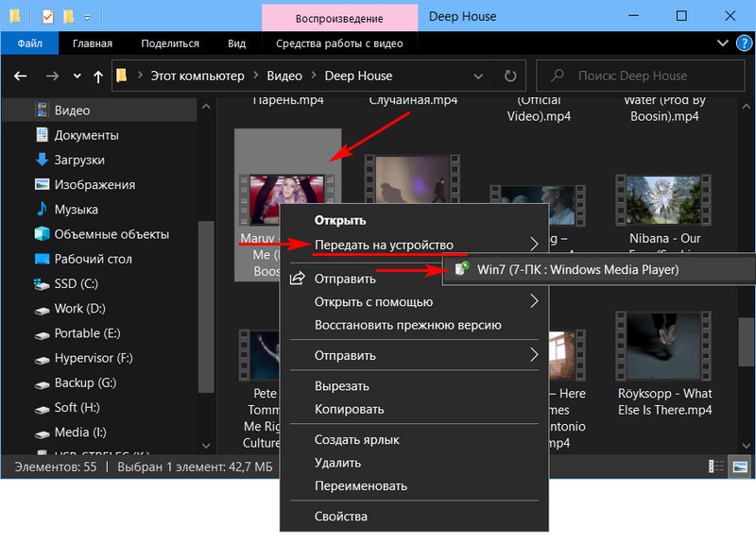This screenshot has width=756, height=543.
Task: Expand the chevron after Этот компьютер breadcrumb
Action: point(255,76)
